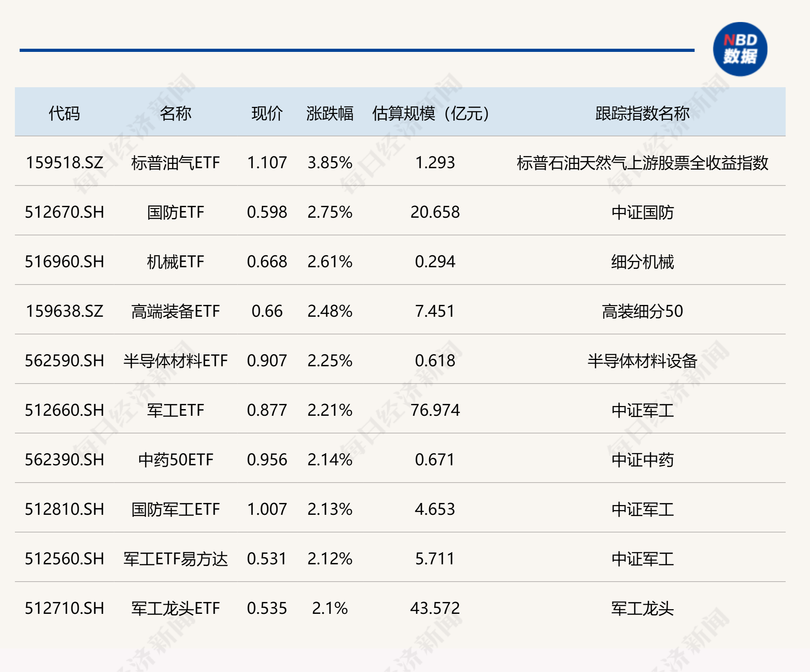Click the 2.13% change value
Viewport: 810px width, 672px height.
click(x=330, y=509)
